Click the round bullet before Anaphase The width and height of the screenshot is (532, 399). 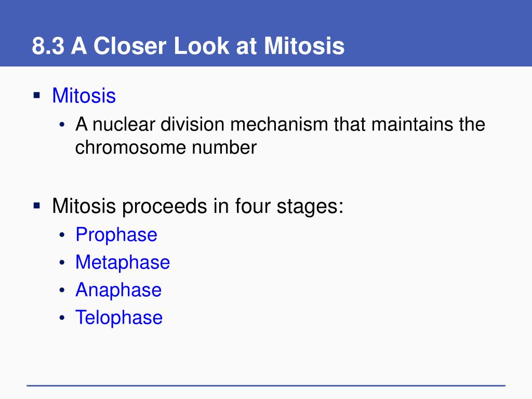[x=62, y=290]
